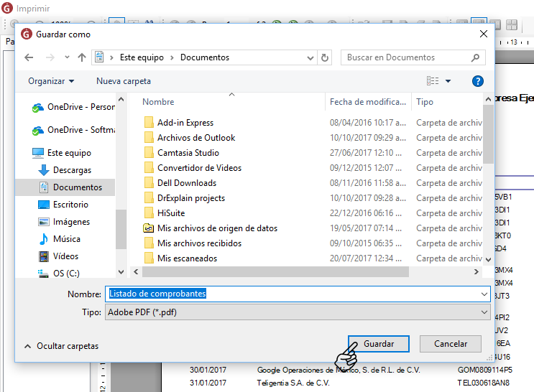Click the search magnifier icon

tap(475, 57)
